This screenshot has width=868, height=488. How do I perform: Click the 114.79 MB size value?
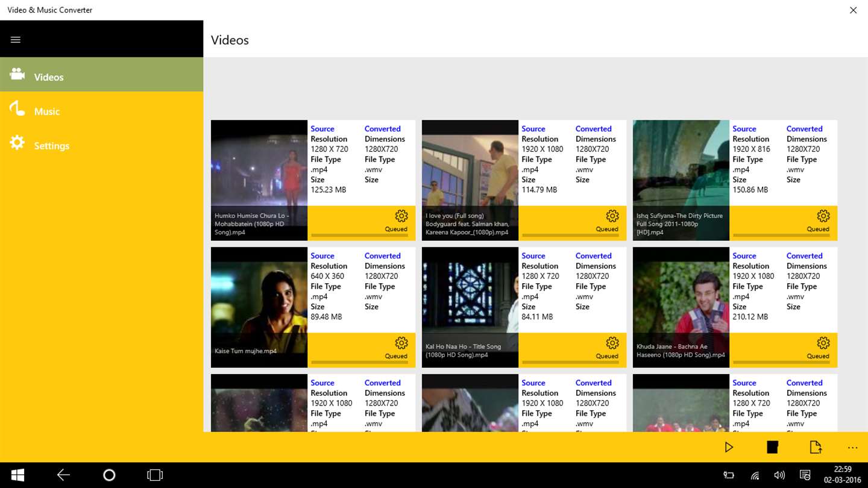[x=539, y=190]
